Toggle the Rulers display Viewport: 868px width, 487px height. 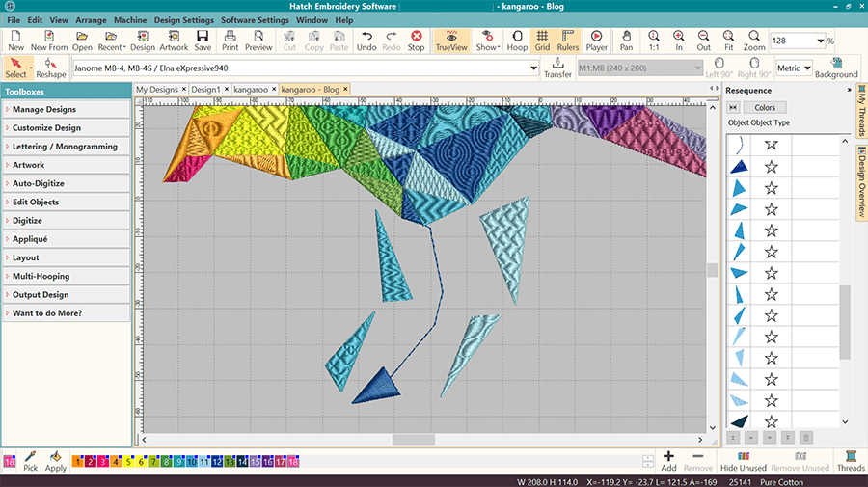[568, 40]
